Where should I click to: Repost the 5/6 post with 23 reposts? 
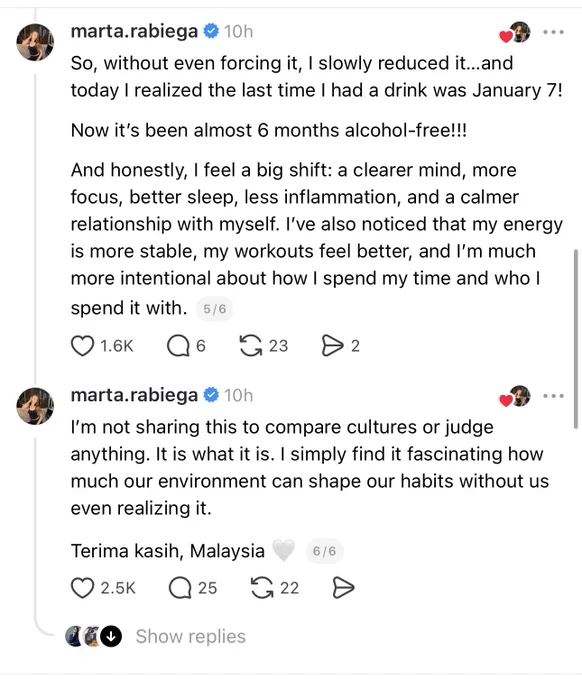click(251, 346)
